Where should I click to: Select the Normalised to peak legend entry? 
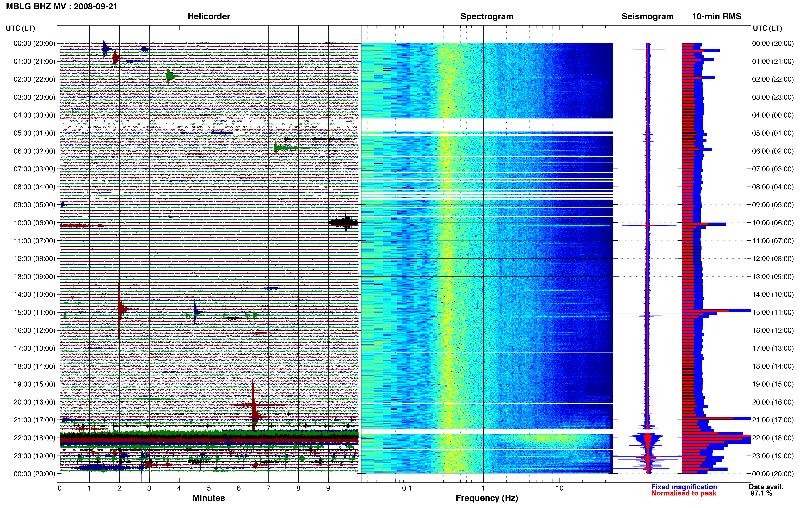pos(684,493)
